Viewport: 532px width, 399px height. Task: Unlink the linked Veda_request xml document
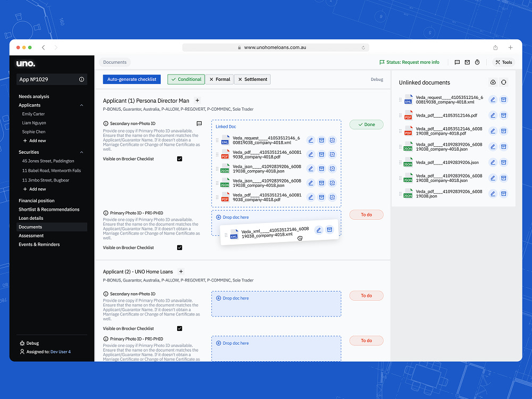coord(332,140)
